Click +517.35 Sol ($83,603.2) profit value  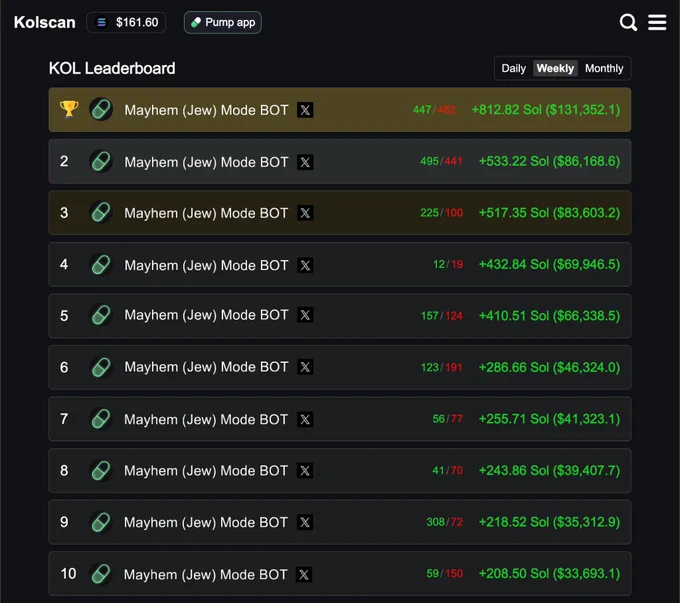point(549,213)
